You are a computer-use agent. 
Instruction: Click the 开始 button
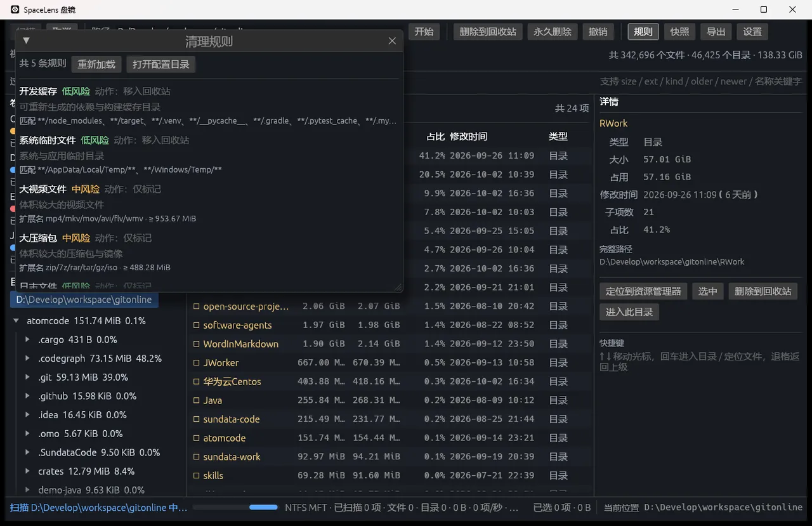[424, 32]
